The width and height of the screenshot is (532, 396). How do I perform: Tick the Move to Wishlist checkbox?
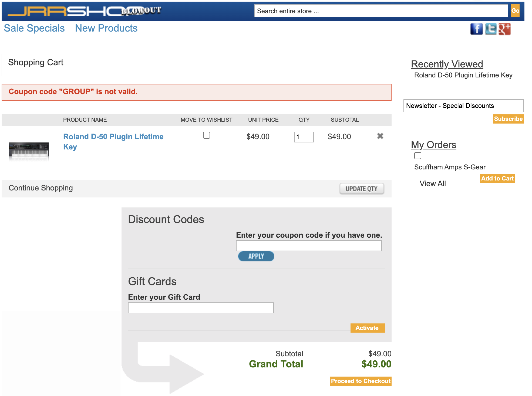[207, 135]
